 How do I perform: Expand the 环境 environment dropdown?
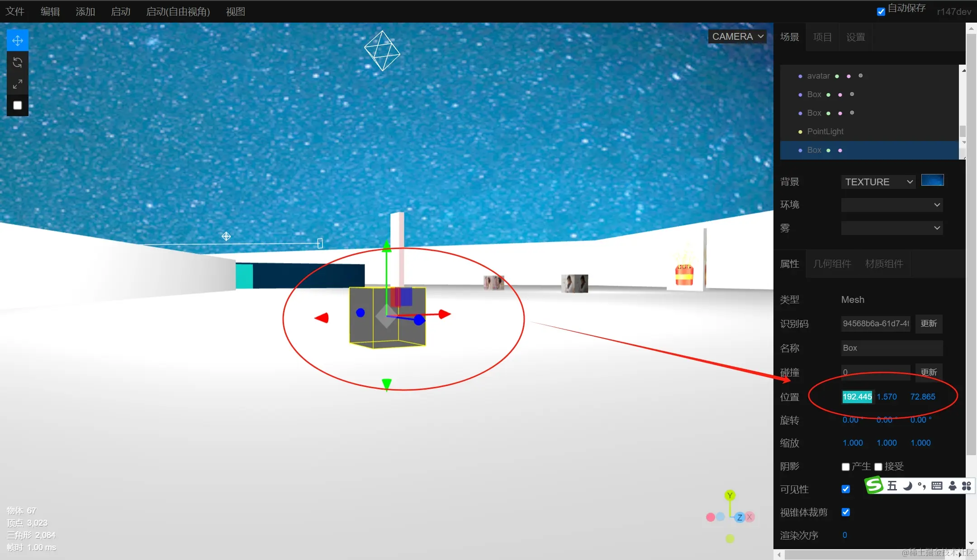(892, 205)
